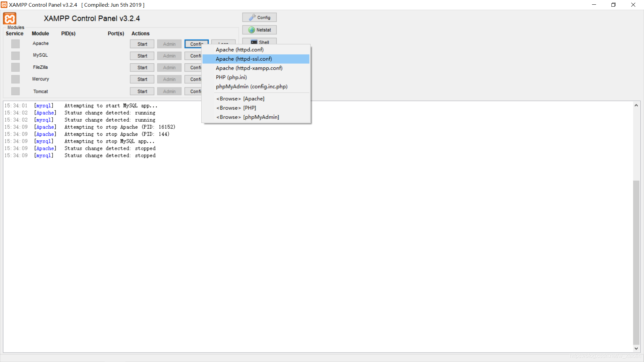
Task: Select Apache (httpd-xampp.conf) option
Action: [x=249, y=68]
